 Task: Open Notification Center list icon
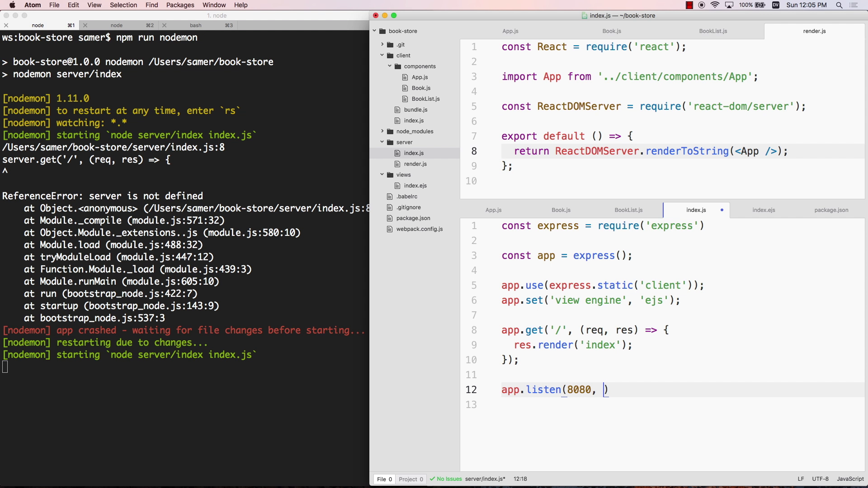pyautogui.click(x=854, y=5)
